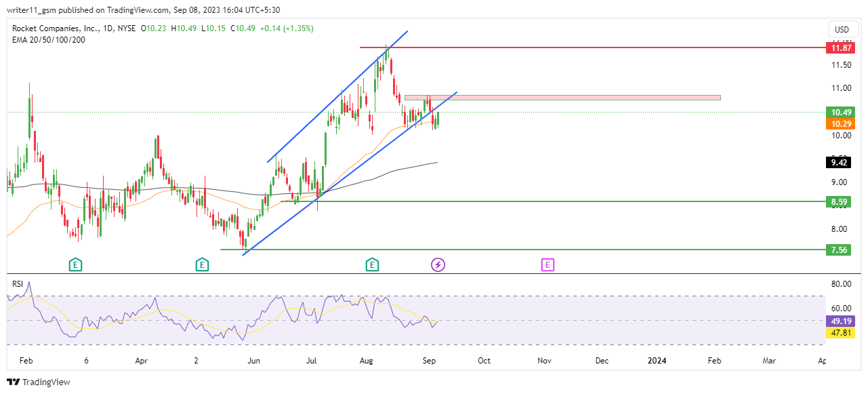Screen dimensions: 868x394
Task: Click the 2024 label on time axis
Action: (x=657, y=361)
